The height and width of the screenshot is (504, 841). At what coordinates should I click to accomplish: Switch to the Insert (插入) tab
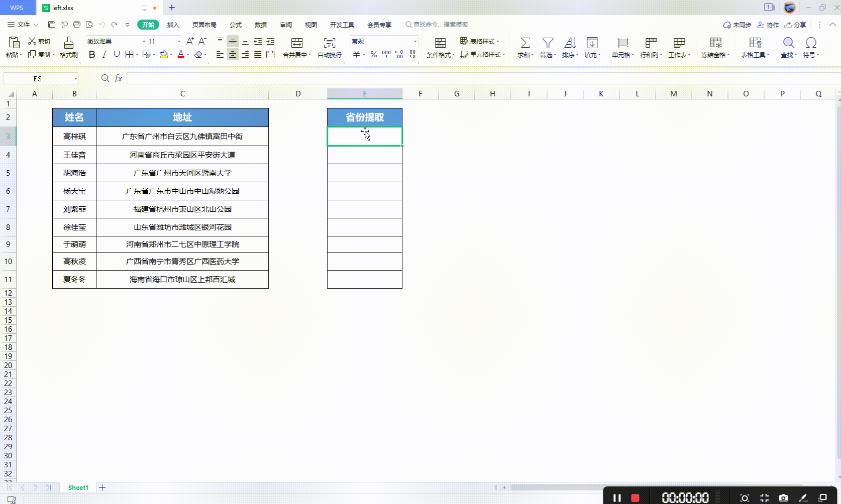[x=173, y=25]
